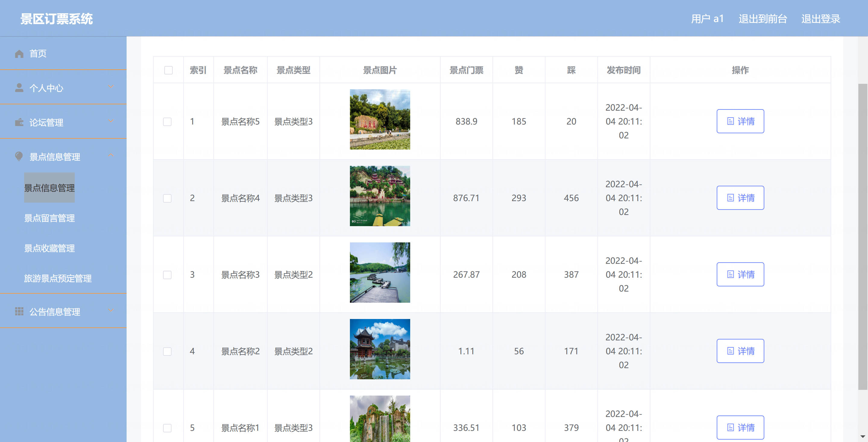Toggle the select-all checkbox in table header

[168, 70]
